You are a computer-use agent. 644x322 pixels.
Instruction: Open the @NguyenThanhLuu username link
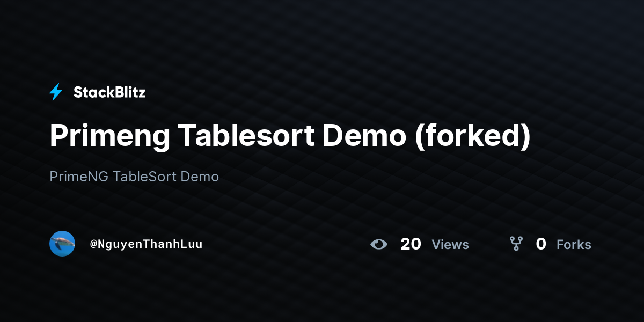[146, 244]
